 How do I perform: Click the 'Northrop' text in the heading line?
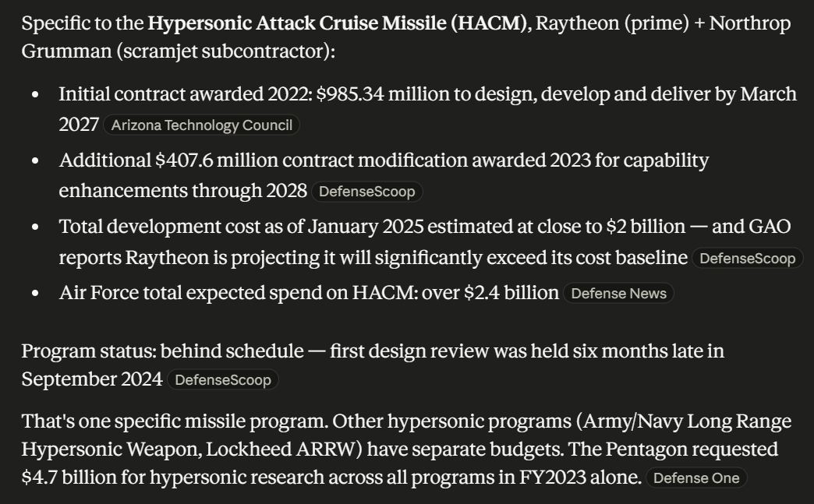tap(750, 23)
